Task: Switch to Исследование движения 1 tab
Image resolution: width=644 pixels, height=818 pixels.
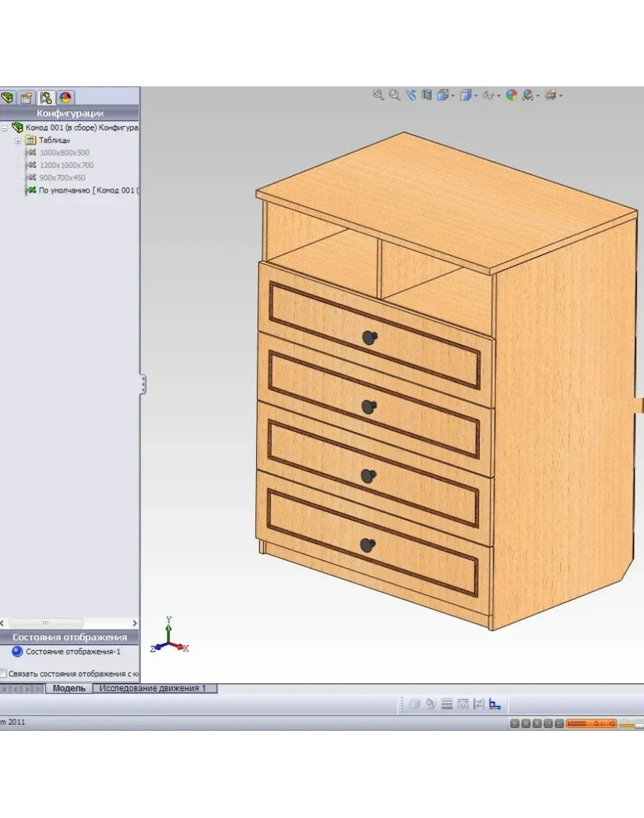Action: pos(153,688)
